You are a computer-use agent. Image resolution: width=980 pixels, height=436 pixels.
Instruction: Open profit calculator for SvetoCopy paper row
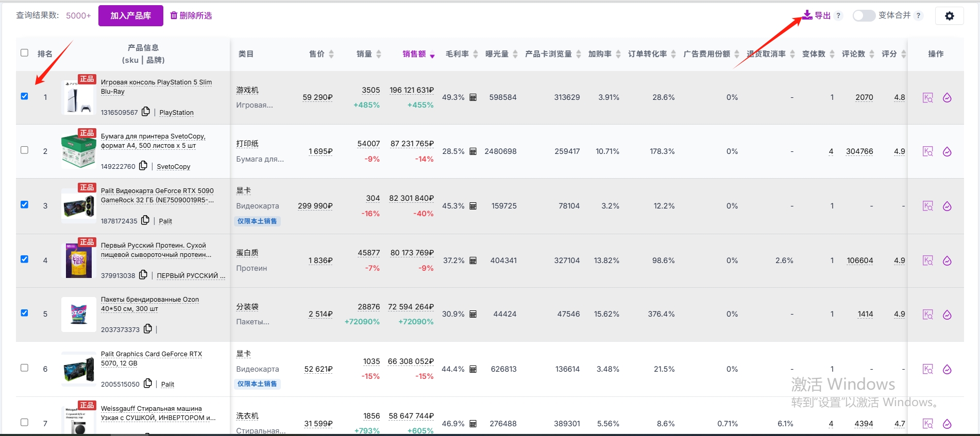click(x=473, y=151)
